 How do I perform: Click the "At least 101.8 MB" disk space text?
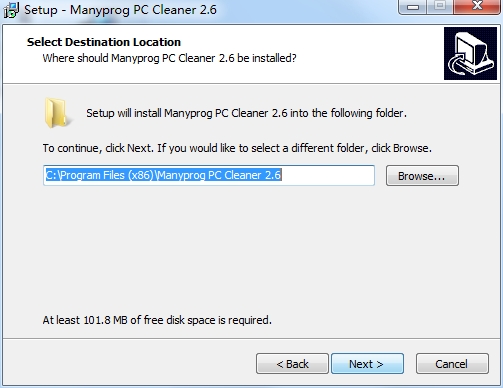pos(157,320)
